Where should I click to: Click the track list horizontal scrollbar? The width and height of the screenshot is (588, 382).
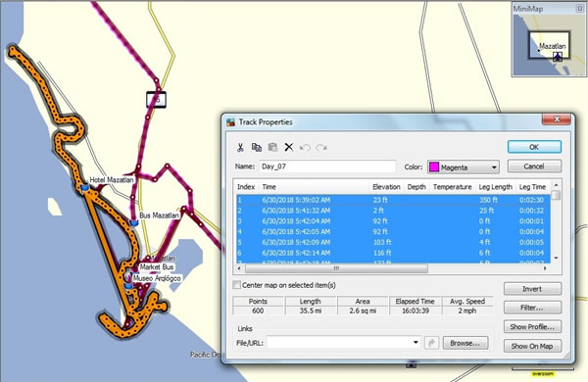pos(391,268)
